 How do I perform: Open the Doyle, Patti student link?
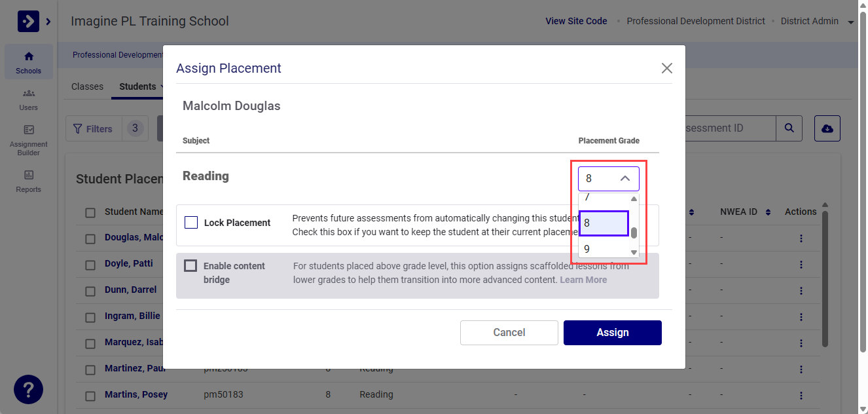click(x=129, y=263)
